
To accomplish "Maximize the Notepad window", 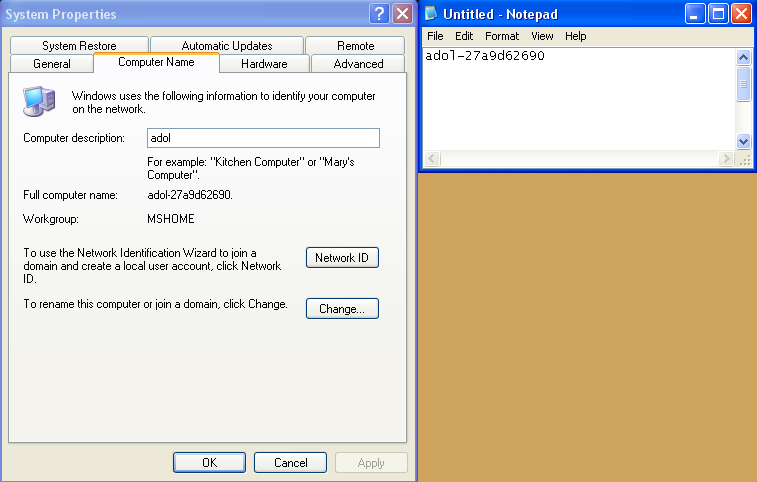I will 718,14.
